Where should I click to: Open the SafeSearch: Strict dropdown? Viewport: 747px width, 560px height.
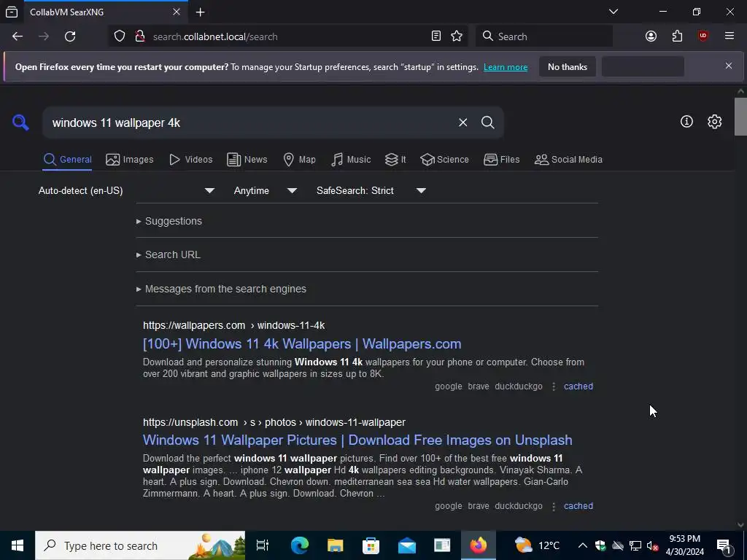[371, 190]
